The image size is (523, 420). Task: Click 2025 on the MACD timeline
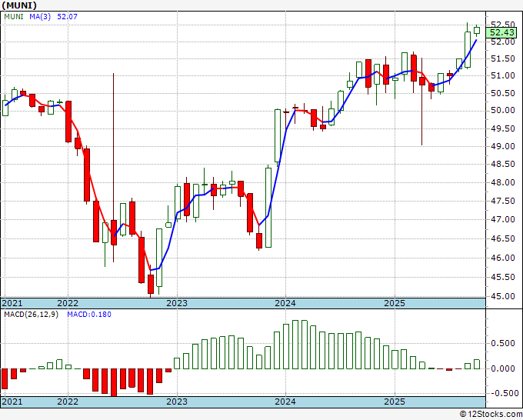(x=395, y=402)
